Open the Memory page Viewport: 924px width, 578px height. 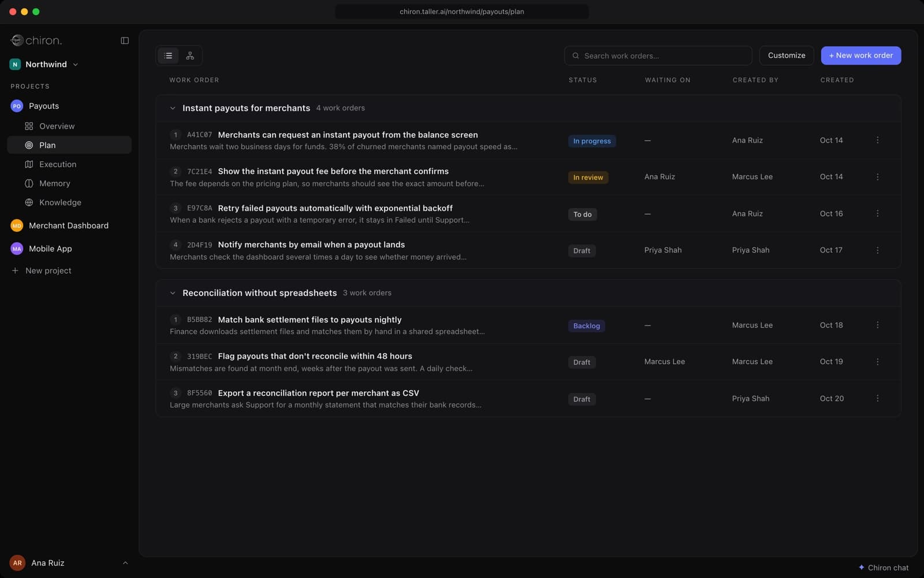click(69, 183)
